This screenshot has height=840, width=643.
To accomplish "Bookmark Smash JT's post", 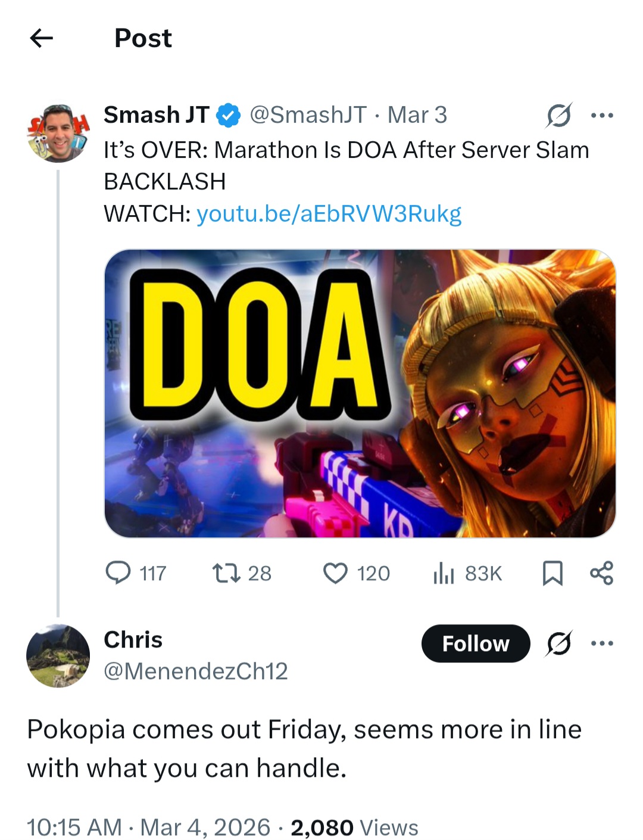I will click(x=553, y=573).
